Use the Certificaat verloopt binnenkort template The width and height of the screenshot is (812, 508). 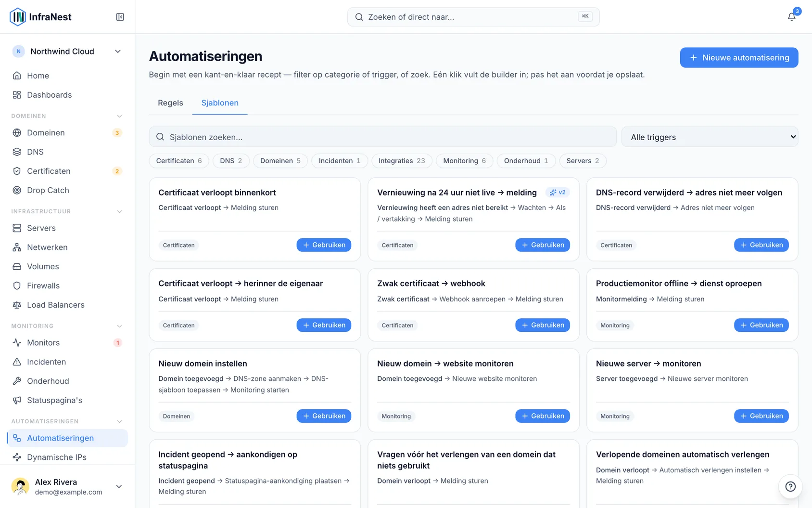324,245
